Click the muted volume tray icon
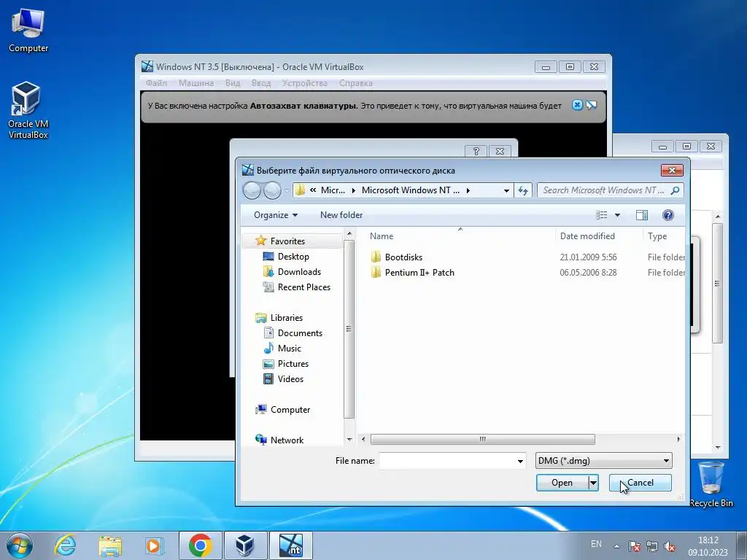This screenshot has width=747, height=560. coord(670,546)
